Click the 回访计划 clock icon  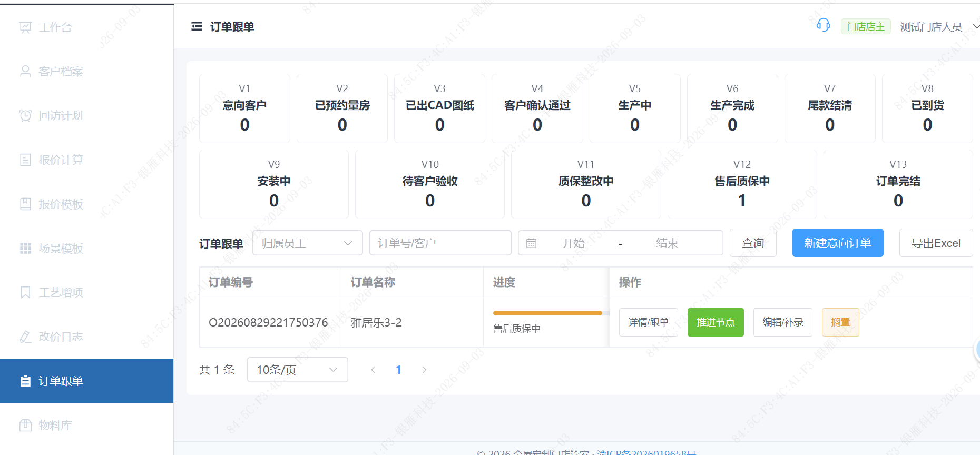click(25, 115)
